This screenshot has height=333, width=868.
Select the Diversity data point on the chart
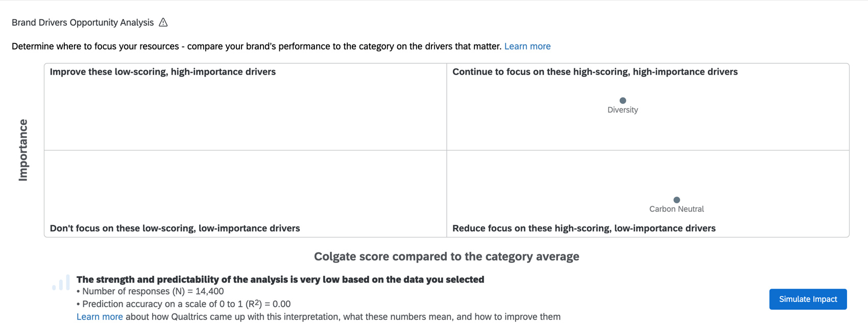coord(622,100)
